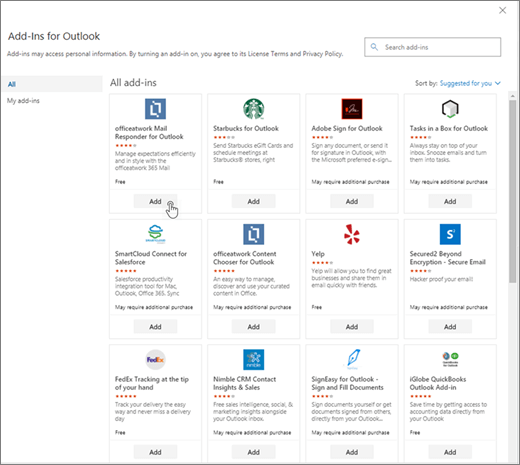Click the Tasks in a Box cube icon
This screenshot has height=465, width=520.
pos(450,109)
